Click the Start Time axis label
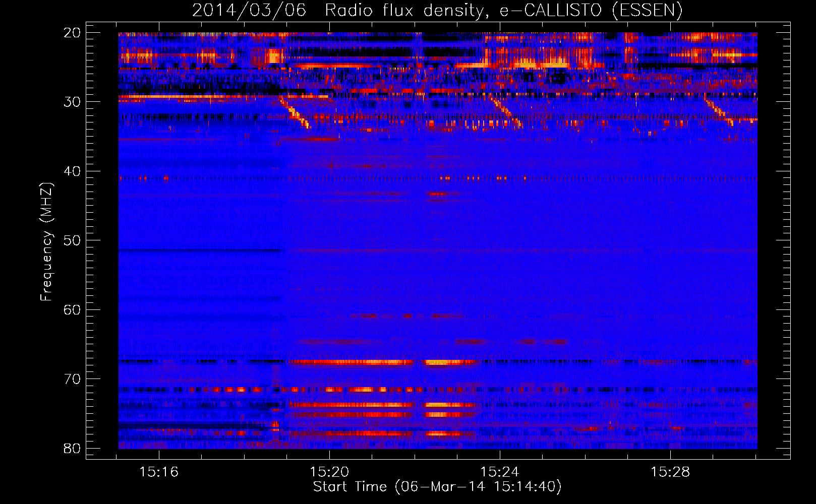This screenshot has height=504, width=816. [x=437, y=487]
